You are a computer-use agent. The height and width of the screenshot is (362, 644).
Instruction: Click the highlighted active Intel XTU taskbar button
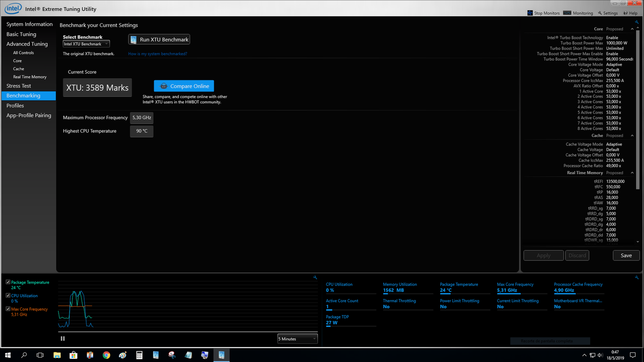[x=221, y=355]
